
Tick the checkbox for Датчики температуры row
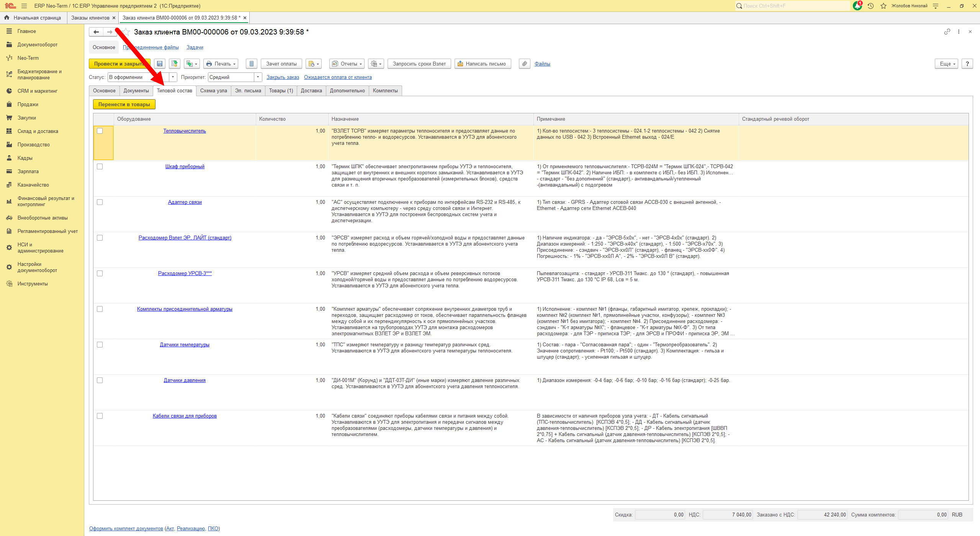click(x=100, y=345)
